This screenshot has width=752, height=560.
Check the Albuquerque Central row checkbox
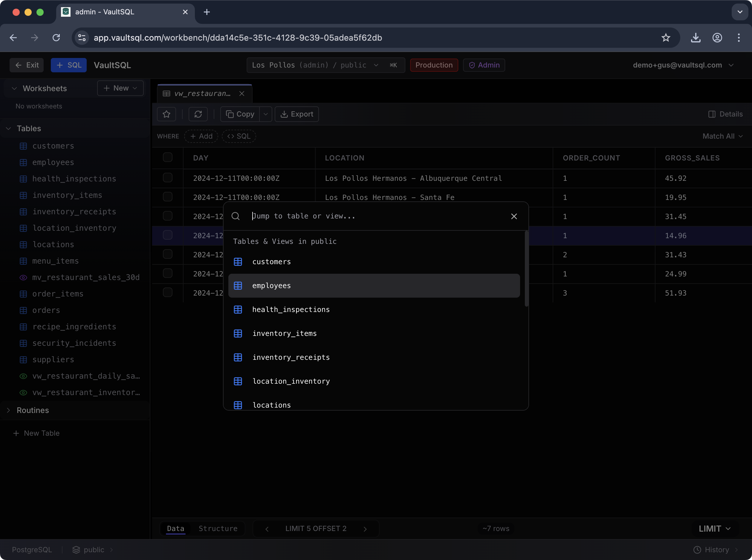click(167, 178)
